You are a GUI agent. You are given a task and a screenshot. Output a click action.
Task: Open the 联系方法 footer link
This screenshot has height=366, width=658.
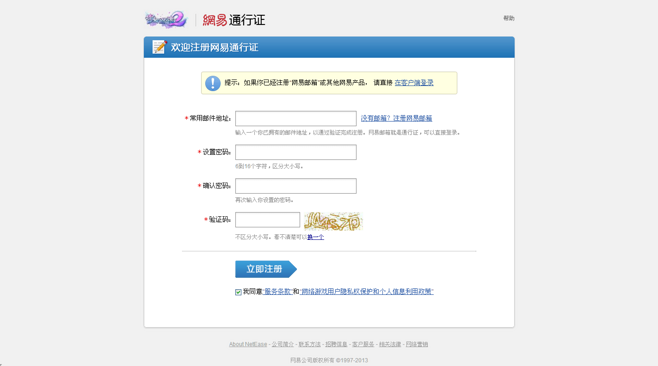point(309,344)
